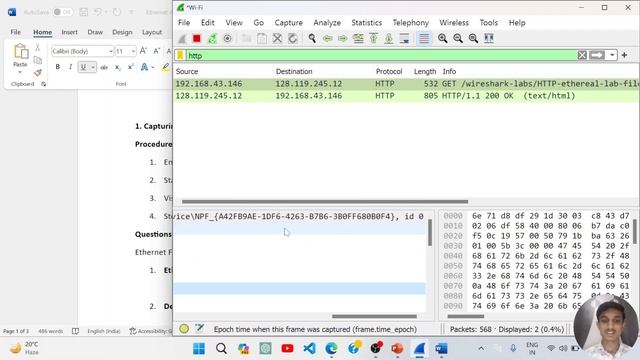This screenshot has width=640, height=360.
Task: Switch to the Insert tab in Word
Action: coord(69,32)
